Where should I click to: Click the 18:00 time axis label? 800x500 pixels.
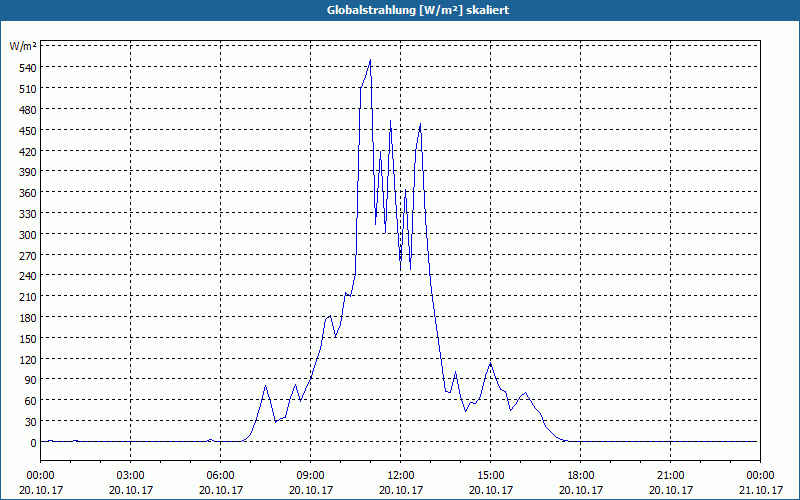pos(581,476)
